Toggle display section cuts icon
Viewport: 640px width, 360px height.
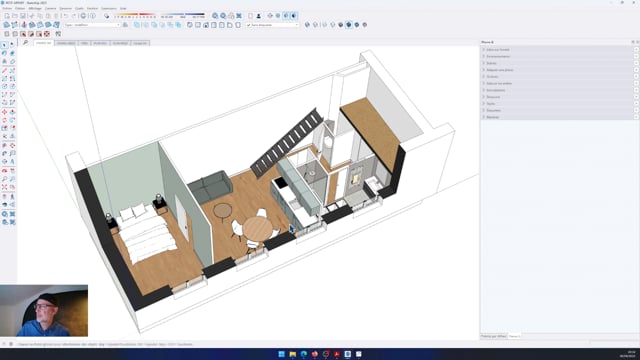point(286,16)
